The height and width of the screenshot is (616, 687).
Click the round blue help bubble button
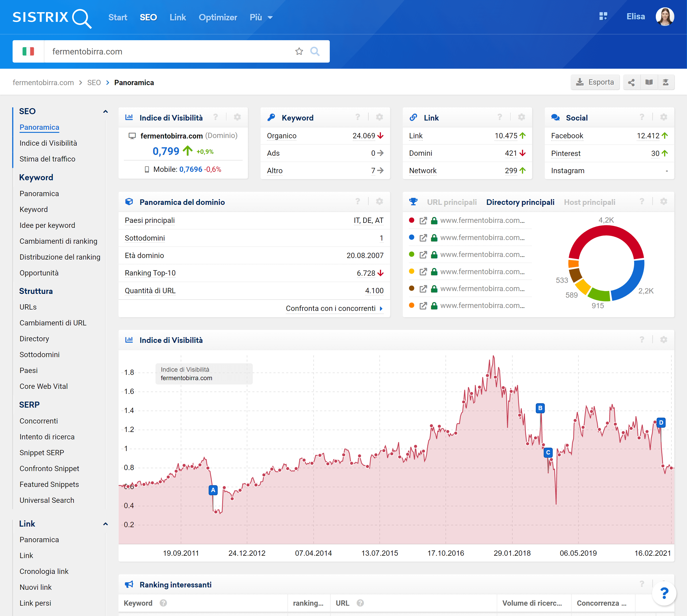664,593
